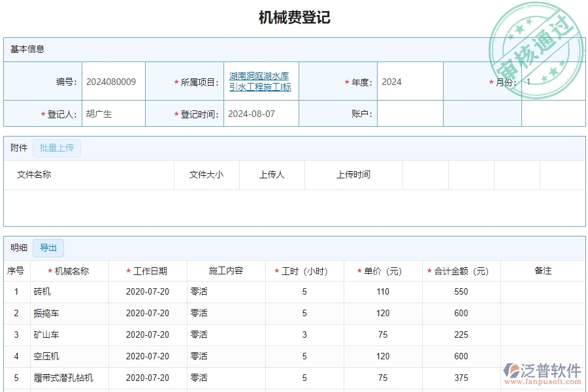Screen dimensions: 588x392
Task: Click the 年度 field showing 2024
Action: pyautogui.click(x=409, y=82)
